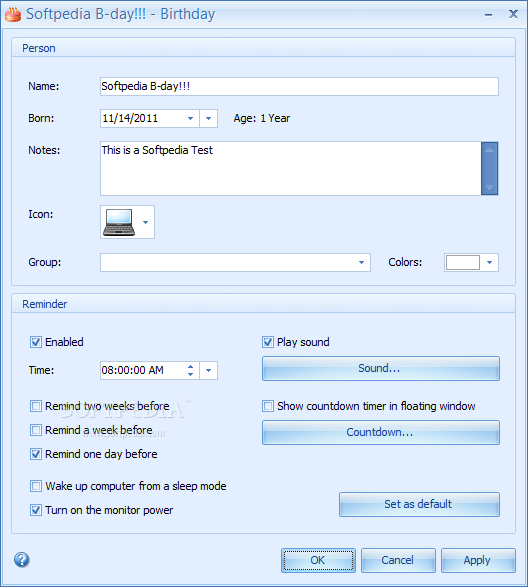Click in the Name text field

pyautogui.click(x=299, y=86)
